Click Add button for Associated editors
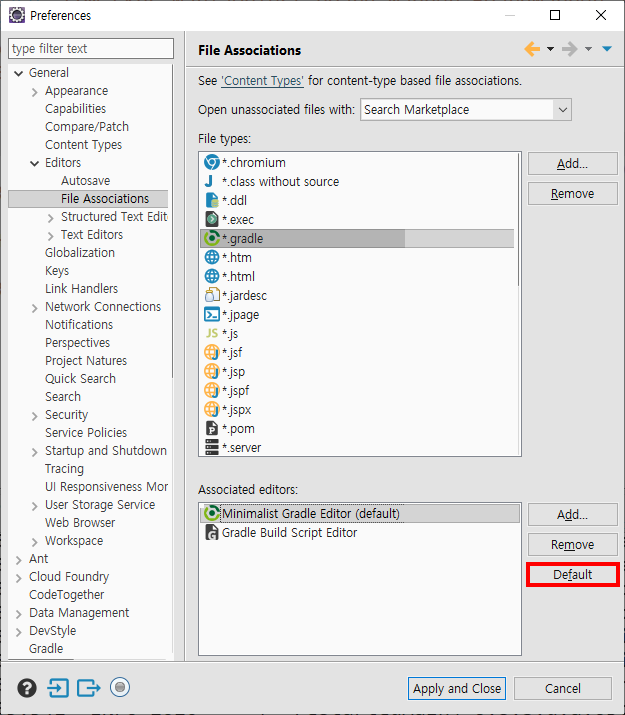 point(573,515)
